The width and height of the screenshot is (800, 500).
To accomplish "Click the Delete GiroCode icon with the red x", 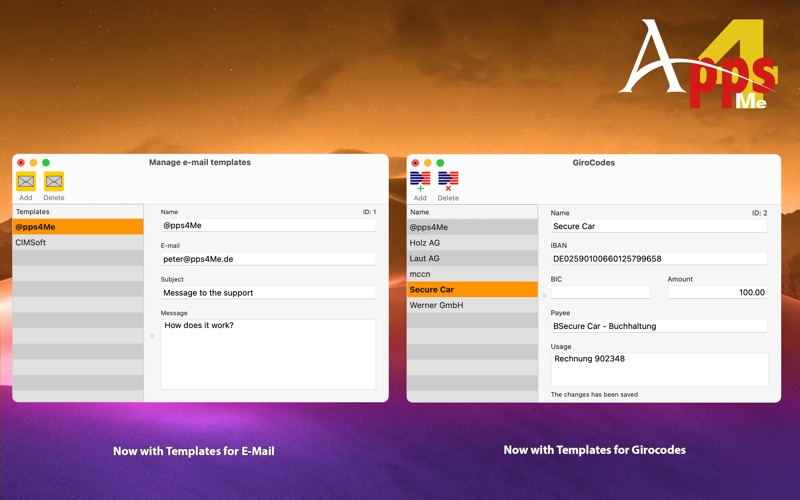I will pyautogui.click(x=448, y=182).
